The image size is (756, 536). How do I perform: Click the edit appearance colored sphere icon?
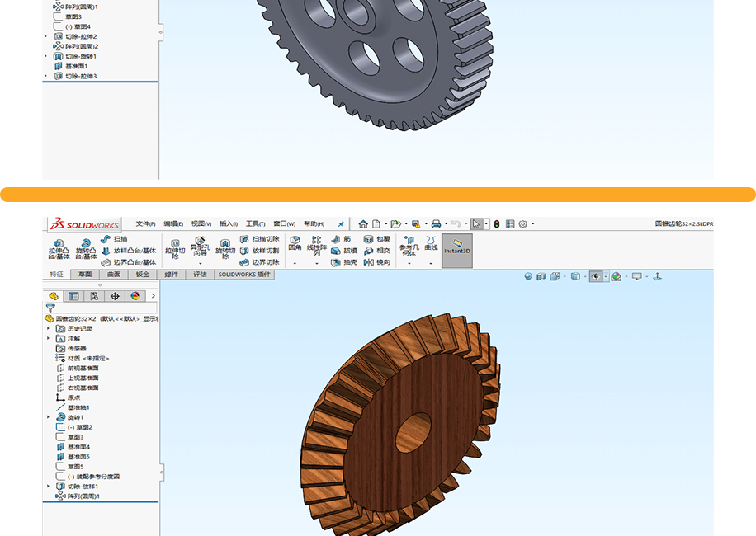pyautogui.click(x=617, y=276)
